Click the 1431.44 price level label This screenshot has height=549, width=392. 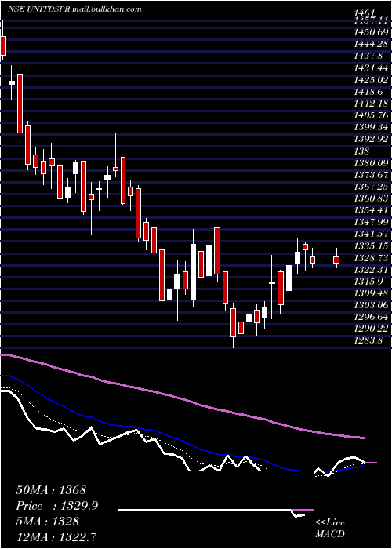click(x=371, y=68)
